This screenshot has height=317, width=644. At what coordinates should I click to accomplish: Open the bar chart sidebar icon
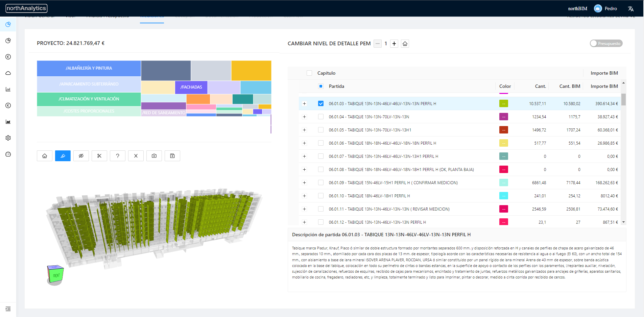coord(8,89)
